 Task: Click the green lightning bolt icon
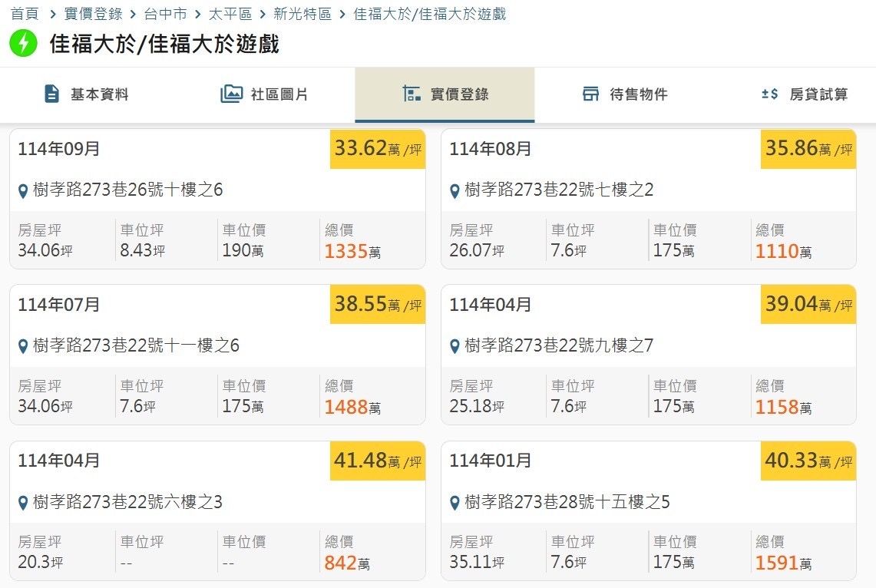coord(23,43)
